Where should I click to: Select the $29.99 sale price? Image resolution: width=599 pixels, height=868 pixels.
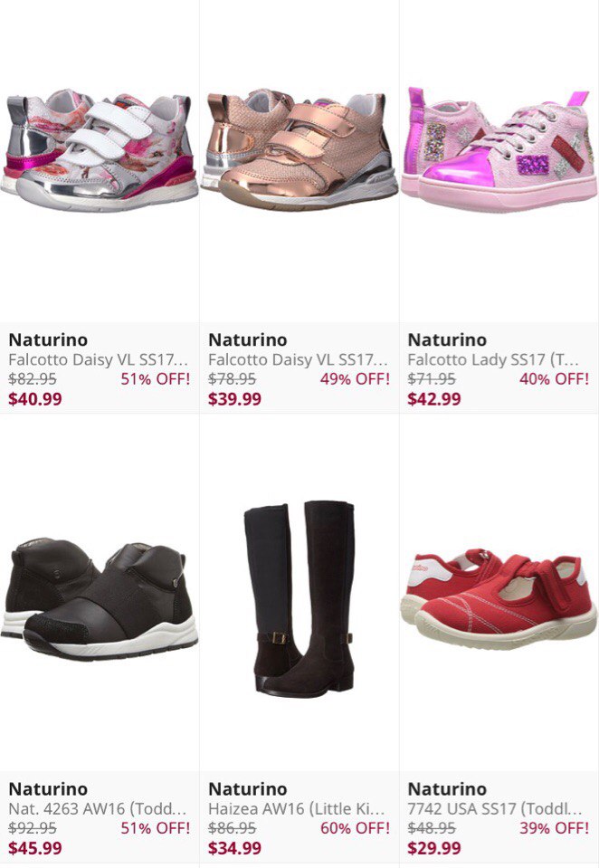434,849
